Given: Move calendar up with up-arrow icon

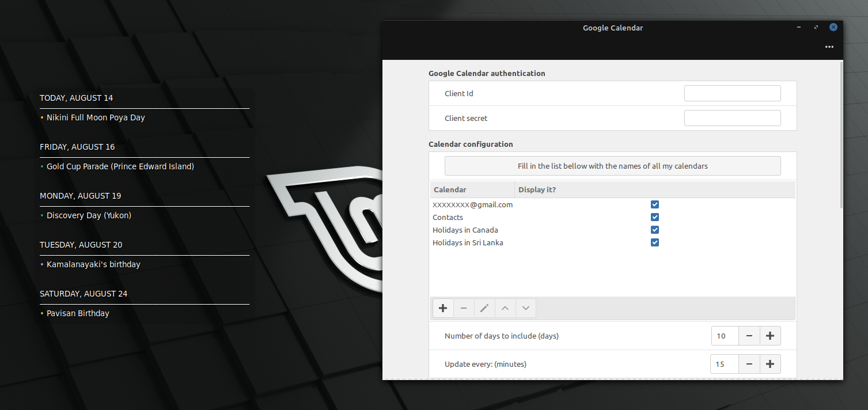Looking at the screenshot, I should [x=505, y=308].
